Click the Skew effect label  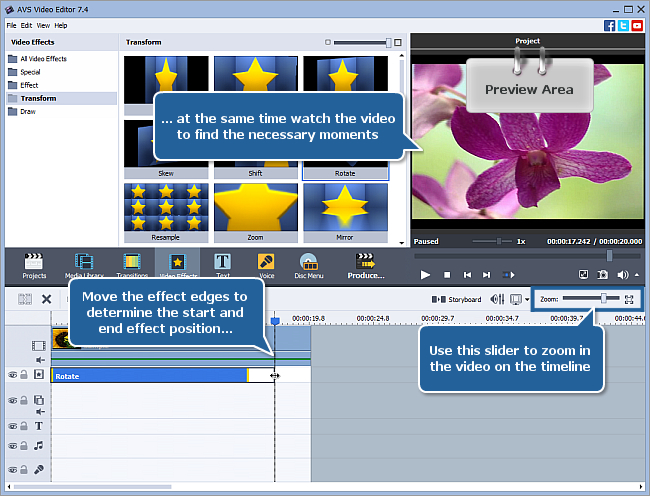pos(166,174)
